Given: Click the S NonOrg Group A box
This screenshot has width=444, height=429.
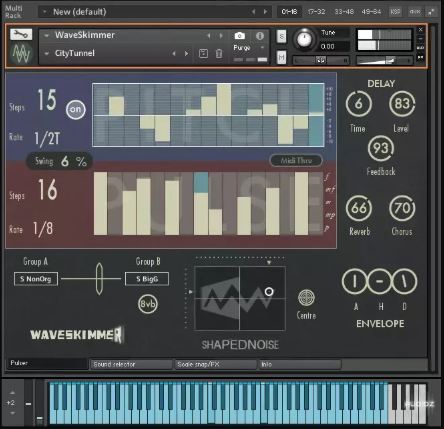Looking at the screenshot, I should click(36, 279).
